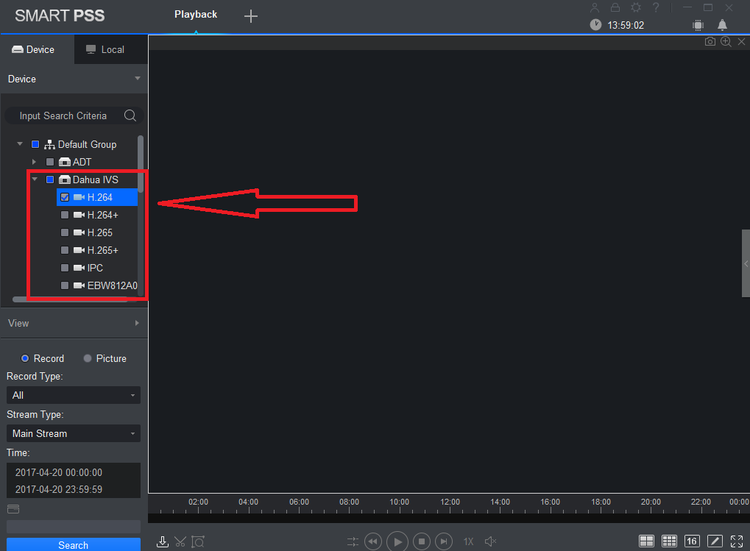750x551 pixels.
Task: Click the digital zoom magnifier icon
Action: [x=726, y=42]
